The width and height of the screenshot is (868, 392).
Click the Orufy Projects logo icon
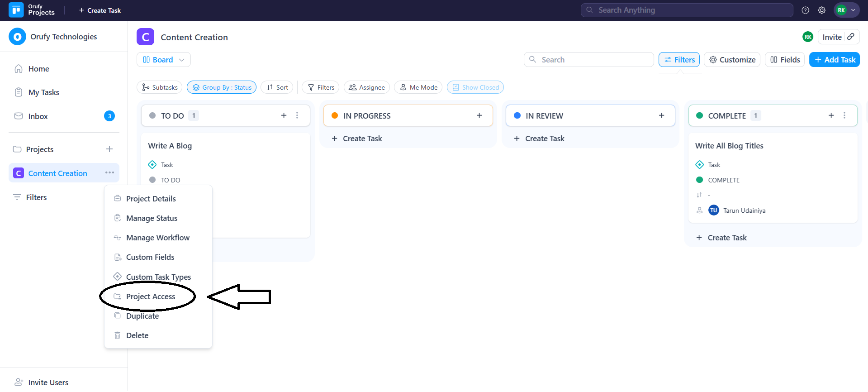(16, 10)
